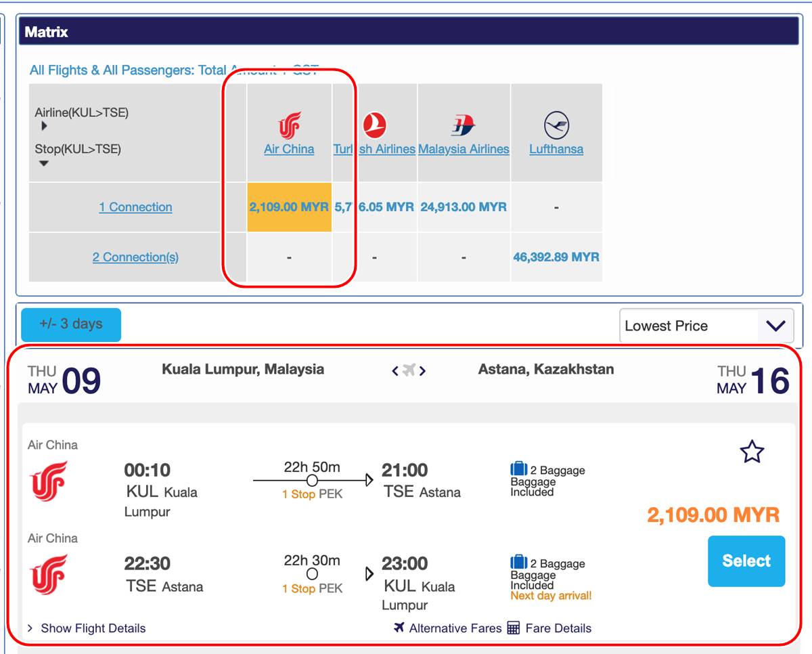The image size is (812, 654).
Task: Open the Lufthansa airline link
Action: (x=556, y=149)
